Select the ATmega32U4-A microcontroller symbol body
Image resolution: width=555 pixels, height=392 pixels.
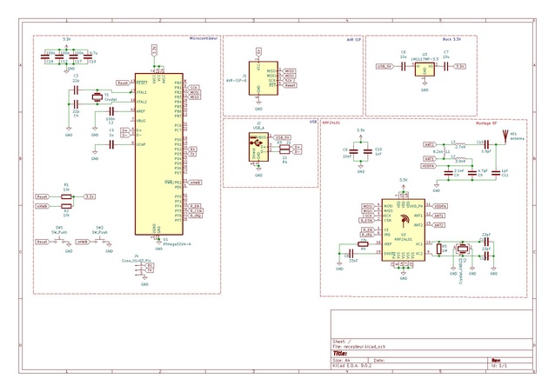159,154
